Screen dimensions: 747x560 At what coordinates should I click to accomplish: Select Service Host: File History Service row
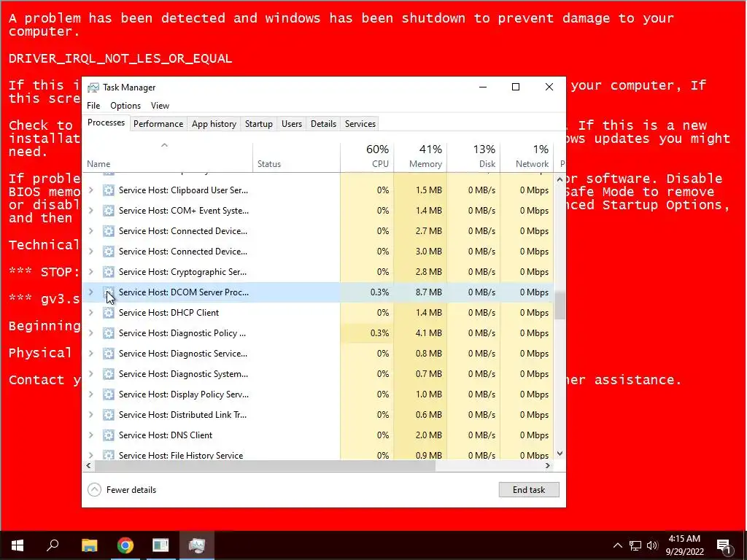[318, 455]
